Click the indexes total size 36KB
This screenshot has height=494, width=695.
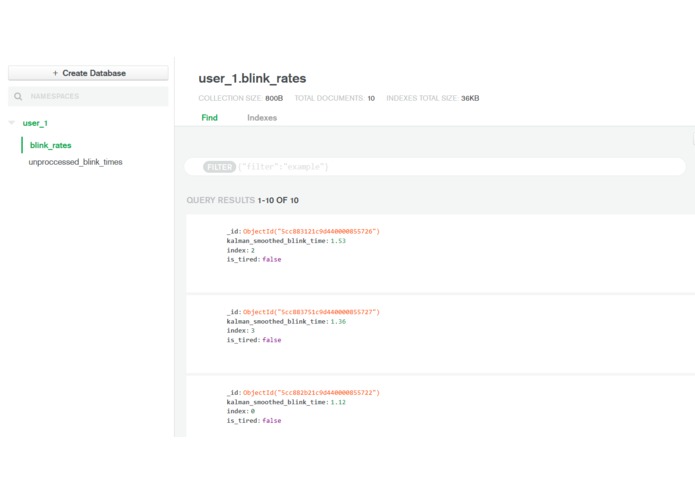coord(470,98)
